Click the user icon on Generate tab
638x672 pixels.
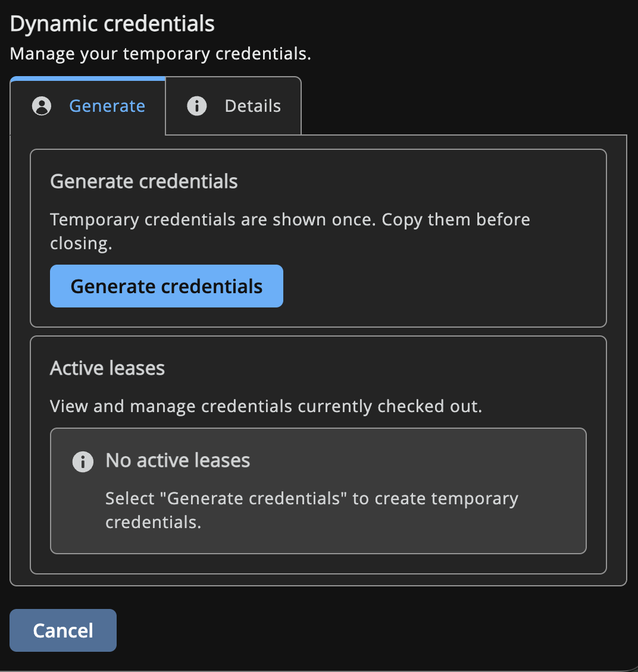coord(42,106)
